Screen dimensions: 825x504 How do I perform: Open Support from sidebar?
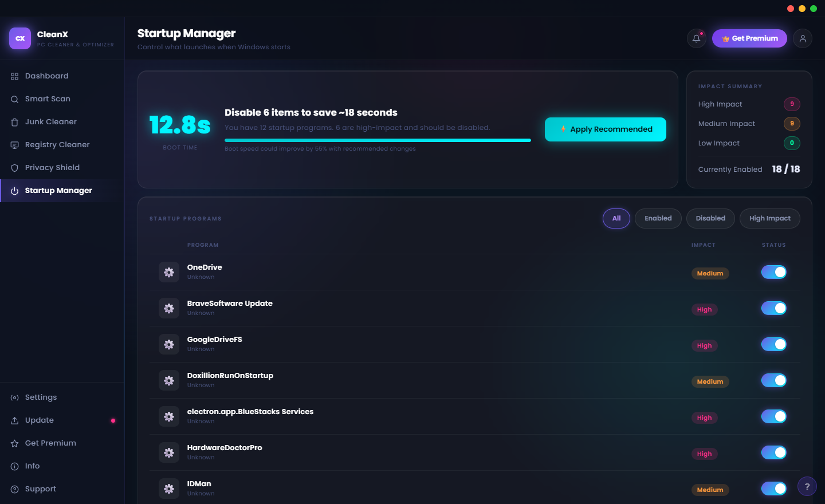pyautogui.click(x=62, y=489)
